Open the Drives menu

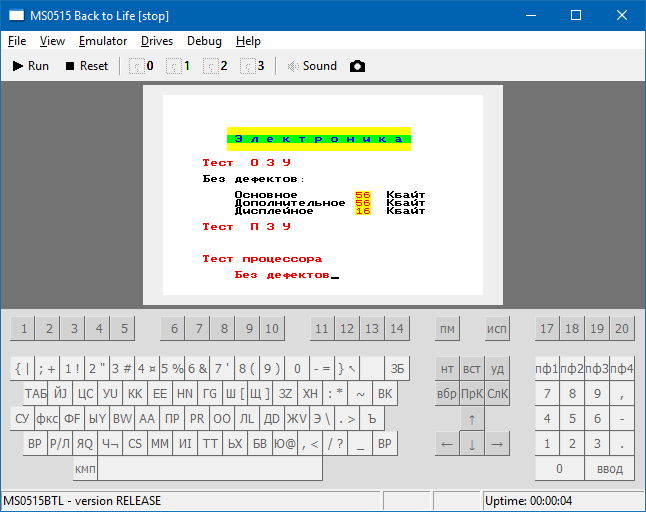(157, 41)
